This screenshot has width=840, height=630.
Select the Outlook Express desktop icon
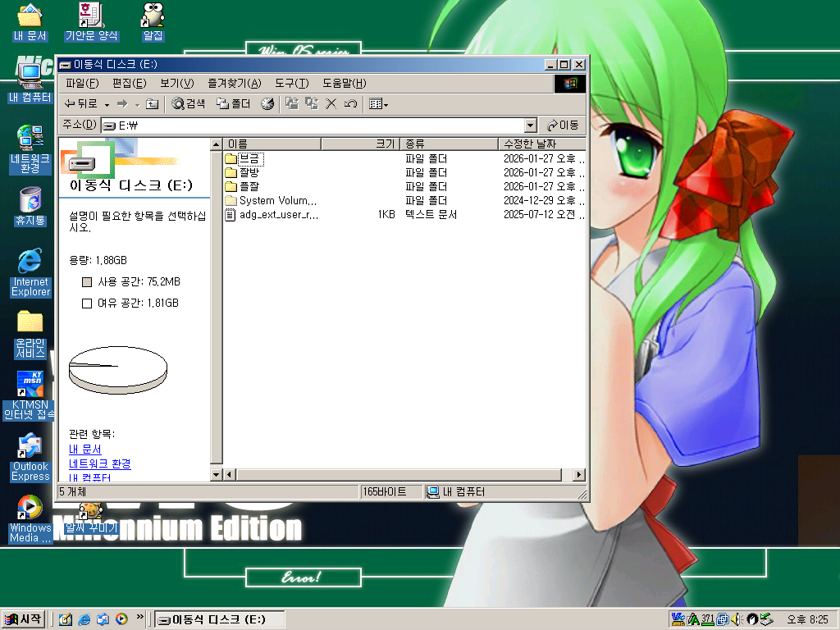[30, 457]
